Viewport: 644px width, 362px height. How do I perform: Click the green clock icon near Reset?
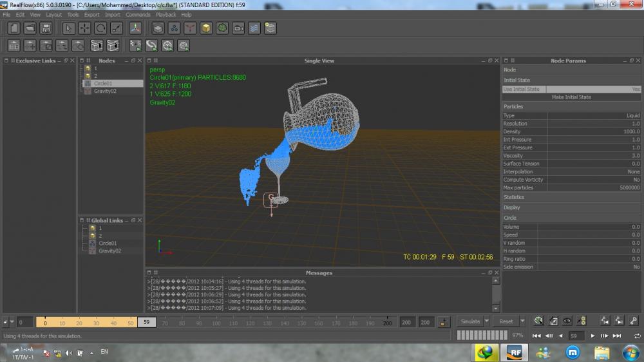[x=538, y=321]
